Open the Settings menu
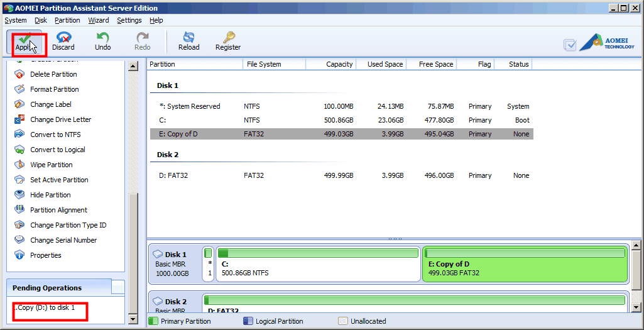644x330 pixels. click(x=129, y=20)
